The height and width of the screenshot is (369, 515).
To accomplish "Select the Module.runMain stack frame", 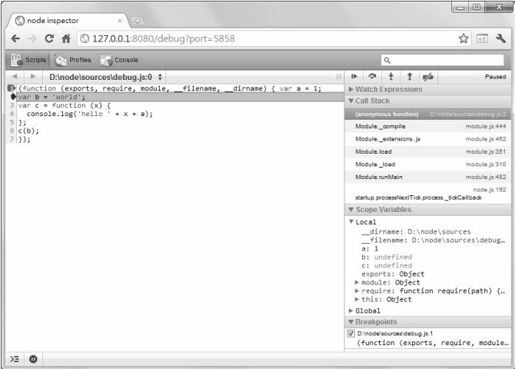I will [x=428, y=177].
